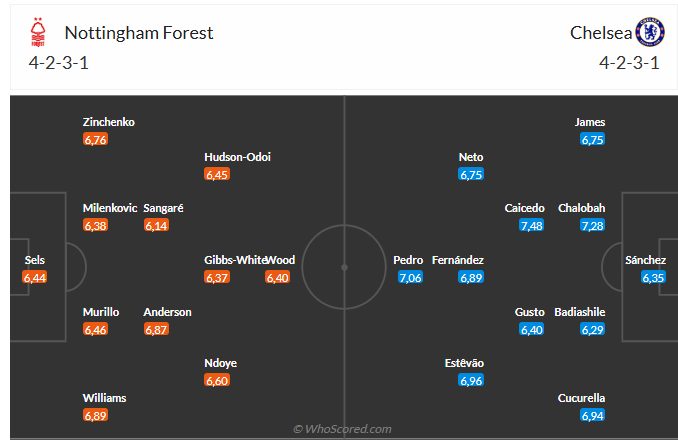Click Gibbs-White's 6,37 rating badge
This screenshot has height=440, width=678.
click(x=217, y=277)
